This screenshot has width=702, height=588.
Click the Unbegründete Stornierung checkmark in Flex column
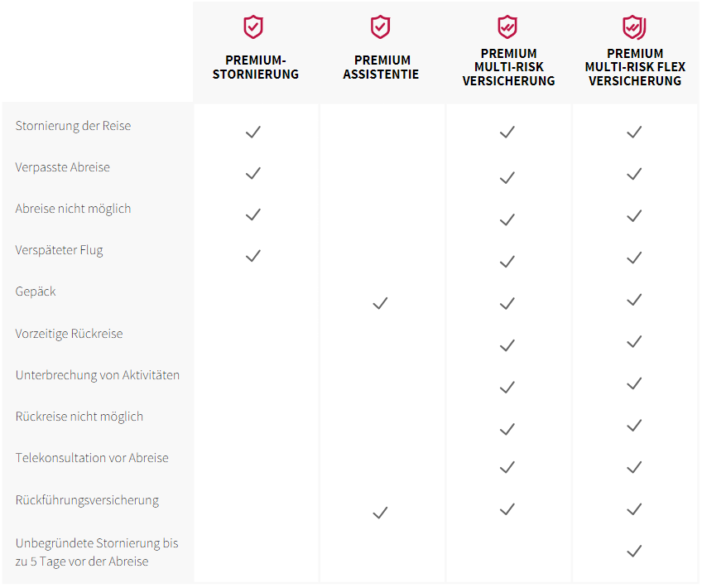[x=634, y=551]
